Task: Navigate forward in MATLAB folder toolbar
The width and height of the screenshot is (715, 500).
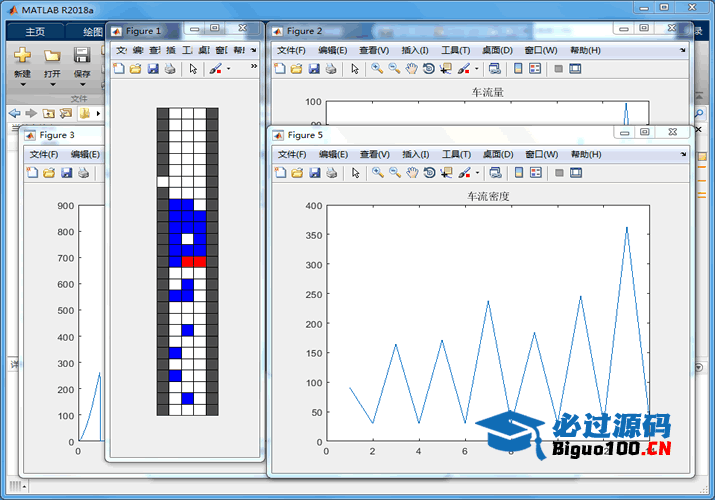Action: pyautogui.click(x=31, y=113)
